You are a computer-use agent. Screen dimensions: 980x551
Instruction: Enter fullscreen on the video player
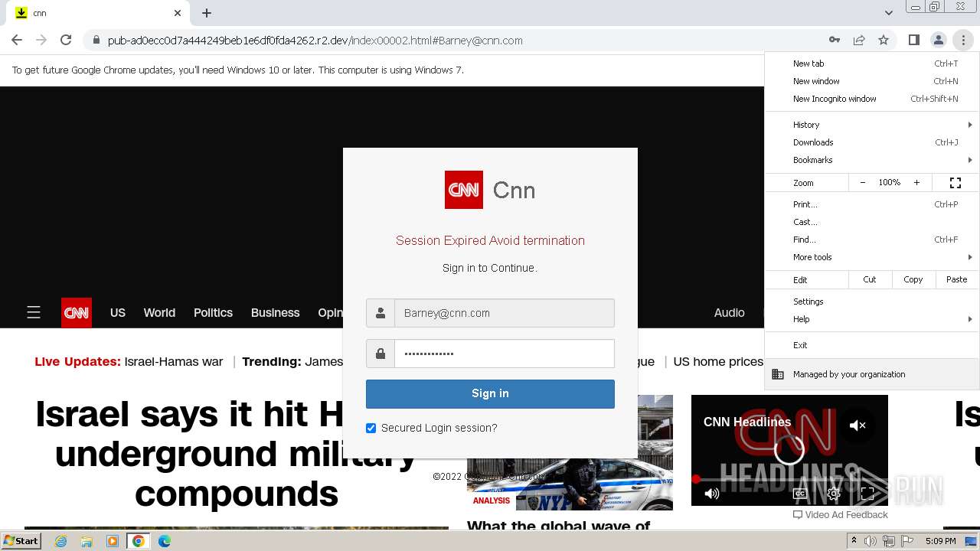tap(867, 494)
